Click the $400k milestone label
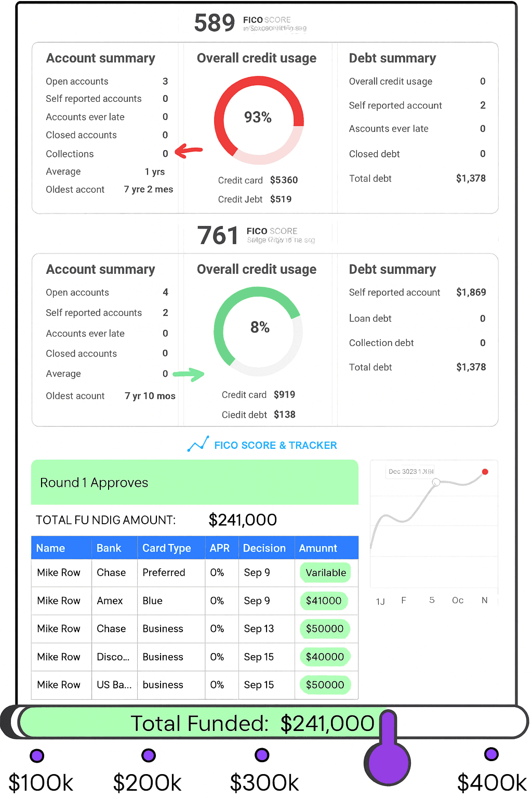This screenshot has height=798, width=532. coord(492,782)
